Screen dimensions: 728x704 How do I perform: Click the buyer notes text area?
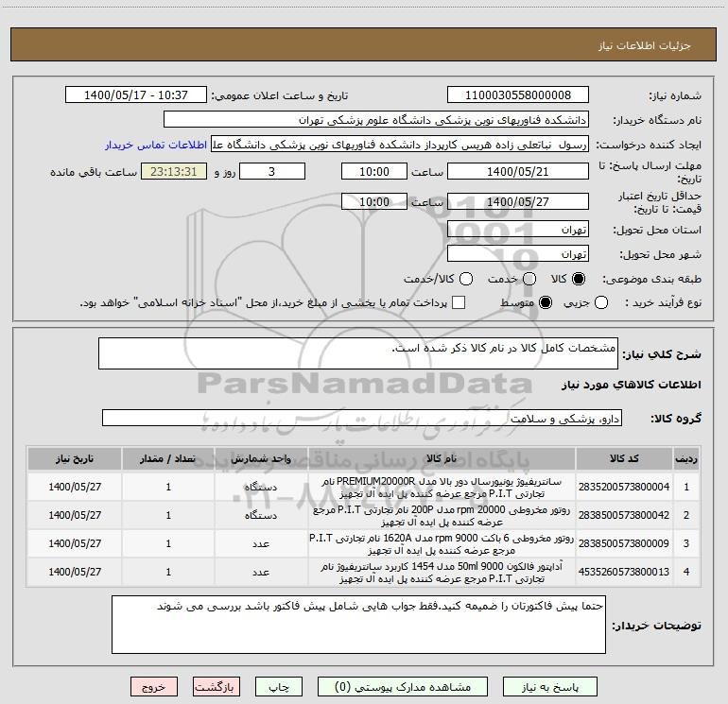point(358,625)
